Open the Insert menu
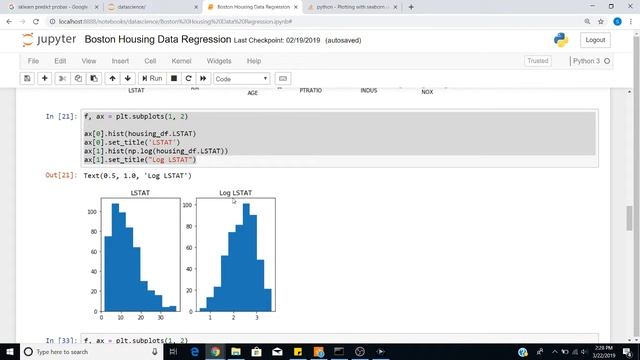The height and width of the screenshot is (360, 640). click(x=120, y=61)
